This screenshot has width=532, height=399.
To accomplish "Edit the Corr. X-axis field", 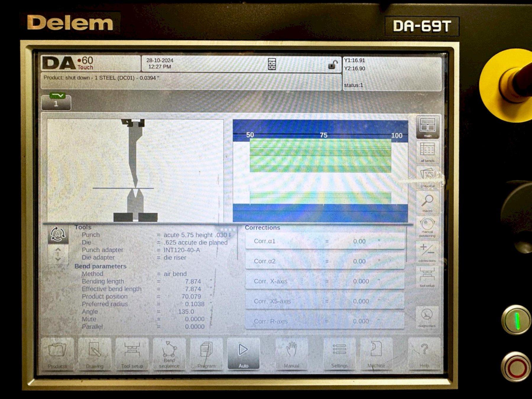I will [x=325, y=281].
